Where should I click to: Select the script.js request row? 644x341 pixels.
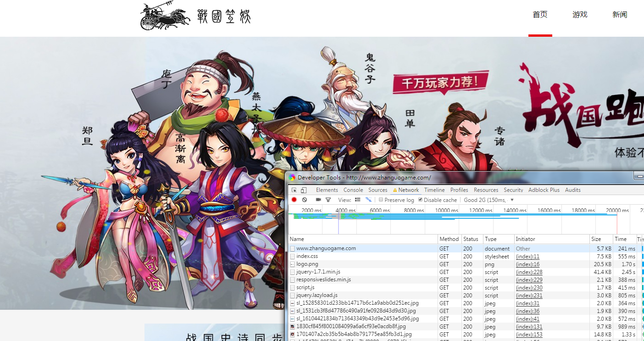pos(466,287)
